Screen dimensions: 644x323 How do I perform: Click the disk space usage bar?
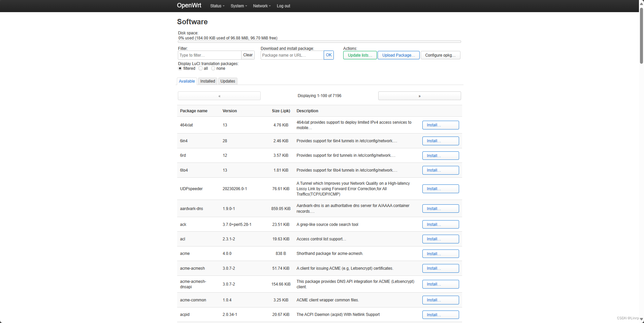pos(319,42)
